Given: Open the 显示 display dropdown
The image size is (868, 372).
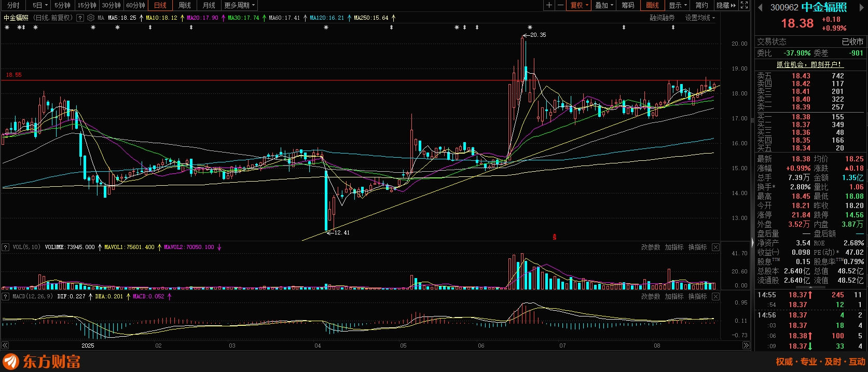Looking at the screenshot, I should click(x=678, y=5).
